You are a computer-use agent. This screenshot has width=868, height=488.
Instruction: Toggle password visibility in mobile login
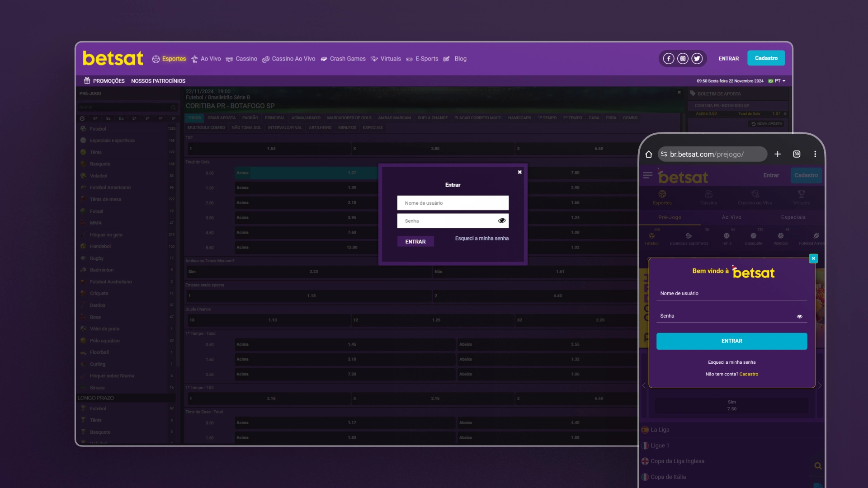point(800,316)
